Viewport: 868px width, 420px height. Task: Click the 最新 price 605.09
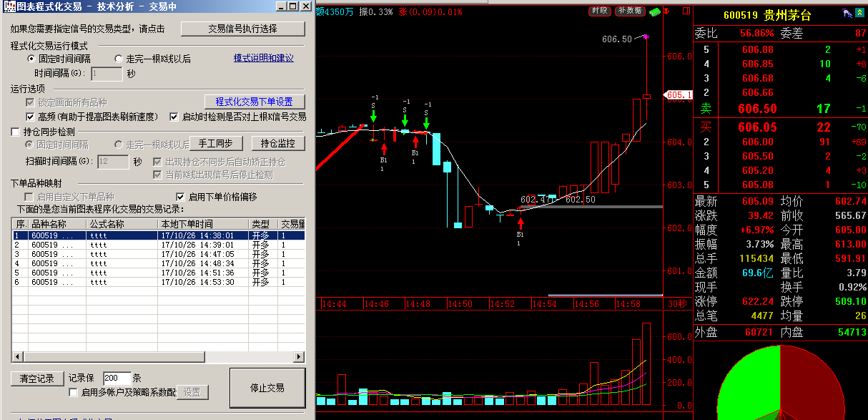tap(758, 202)
